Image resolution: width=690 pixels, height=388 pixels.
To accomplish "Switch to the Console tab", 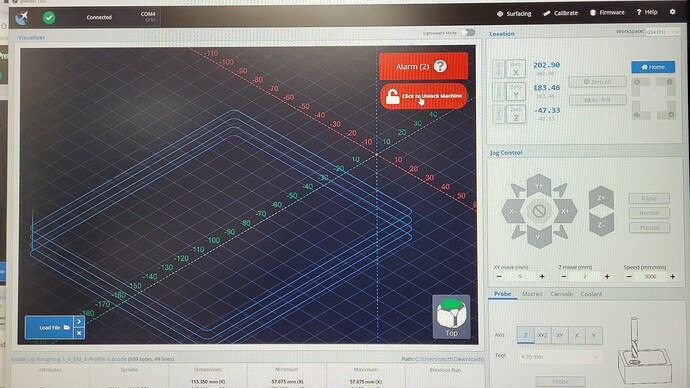I will 562,294.
